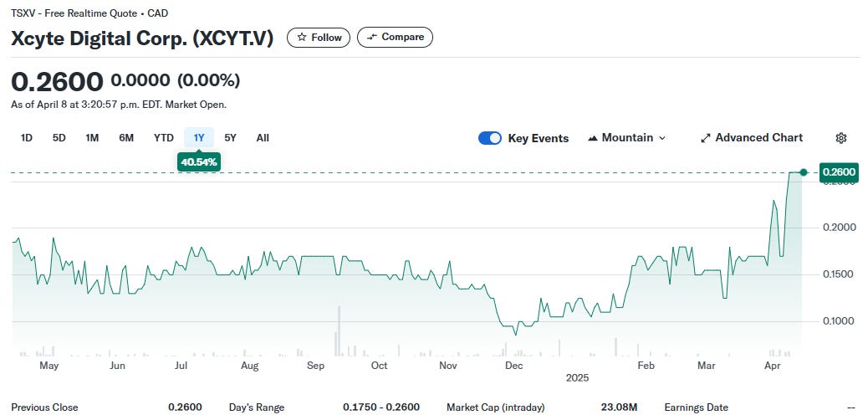
Task: Click the Apr x-axis label
Action: tap(772, 366)
